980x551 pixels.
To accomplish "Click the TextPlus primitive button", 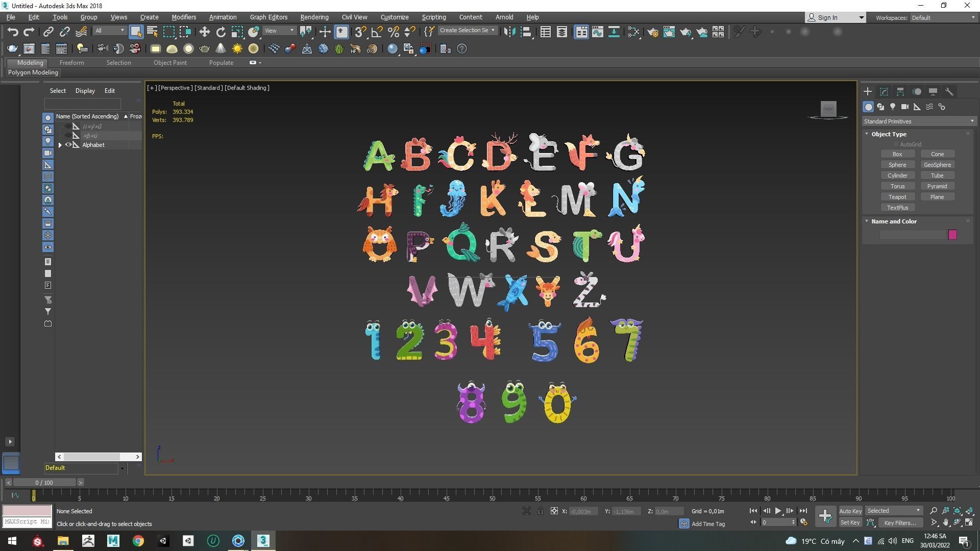I will click(897, 208).
